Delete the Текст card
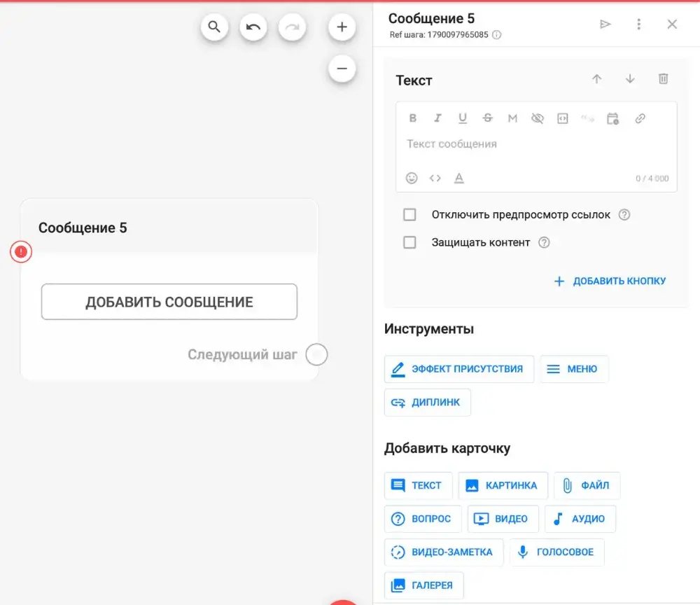This screenshot has width=700, height=605. (664, 79)
